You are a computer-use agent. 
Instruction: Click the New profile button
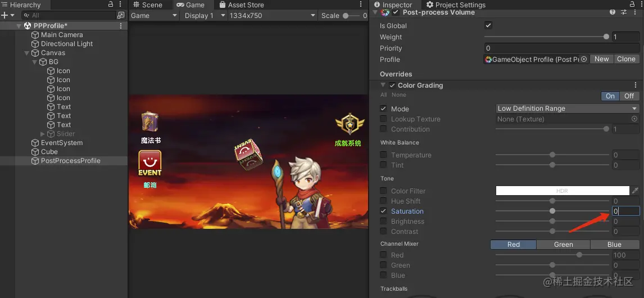(602, 59)
